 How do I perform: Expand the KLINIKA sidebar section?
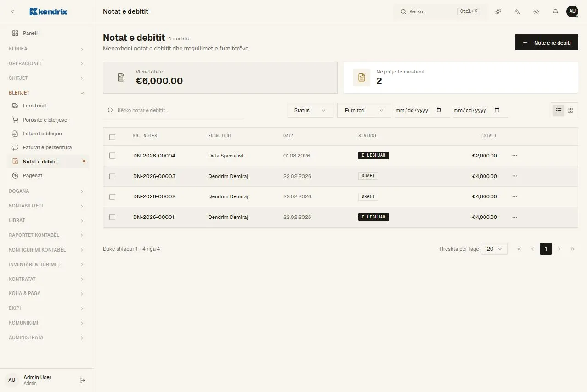pos(46,49)
